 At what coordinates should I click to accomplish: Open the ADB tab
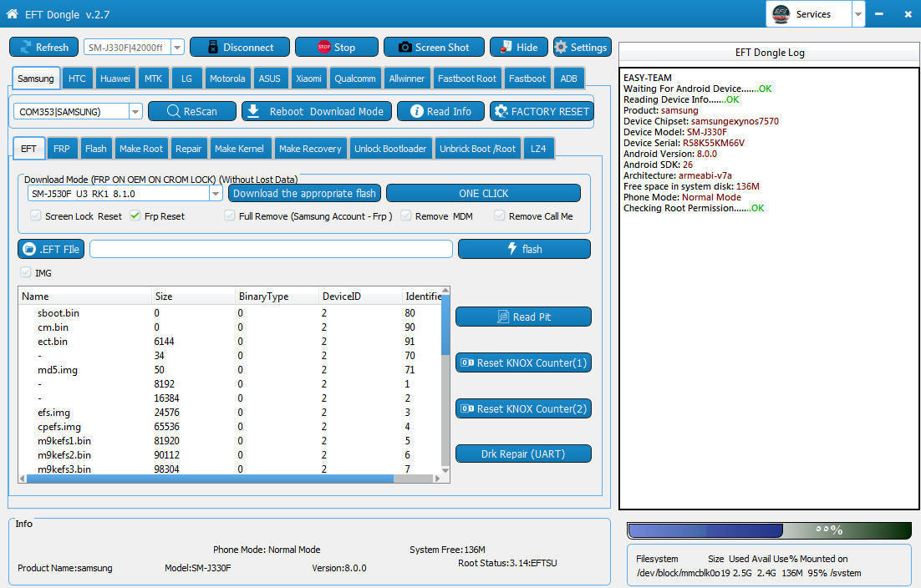(x=568, y=78)
